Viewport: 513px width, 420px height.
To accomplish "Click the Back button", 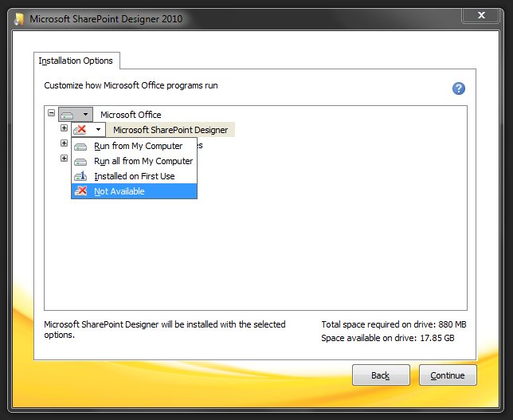I will pyautogui.click(x=381, y=375).
